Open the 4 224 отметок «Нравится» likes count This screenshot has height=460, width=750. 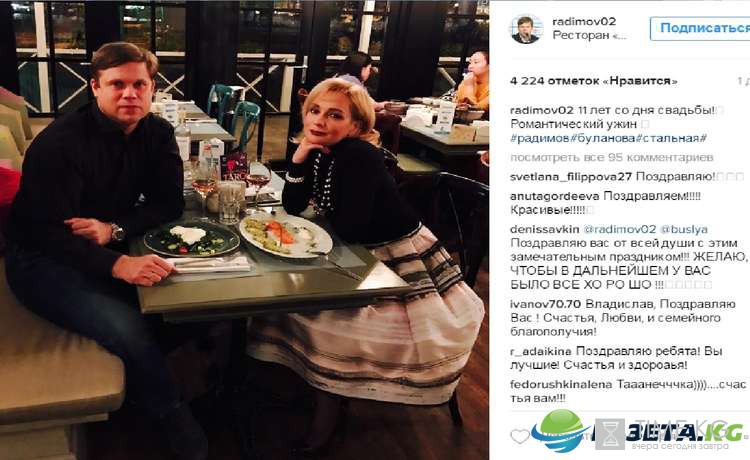[594, 81]
